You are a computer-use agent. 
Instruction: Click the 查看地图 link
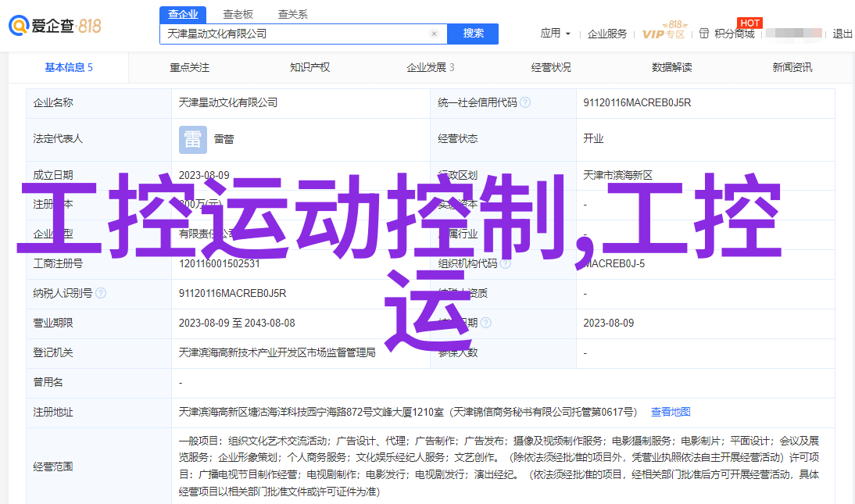[x=671, y=413]
